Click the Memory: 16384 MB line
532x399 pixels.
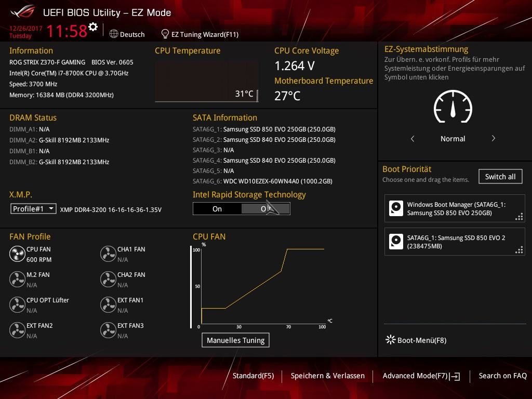(61, 95)
